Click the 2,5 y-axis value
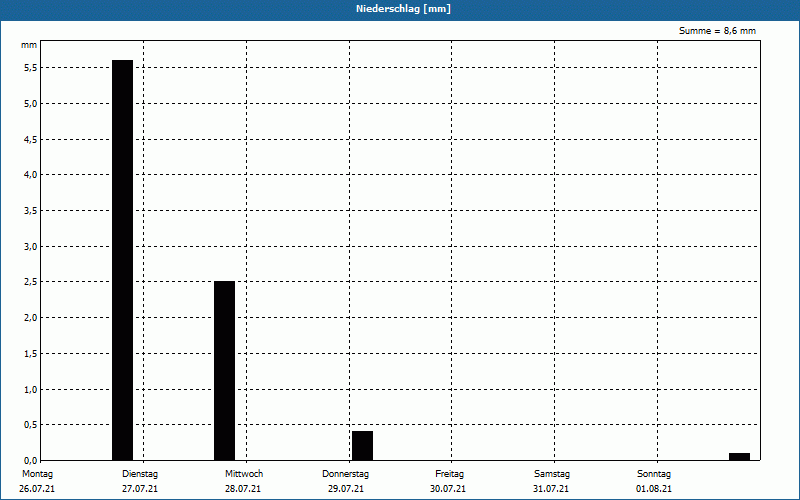This screenshot has width=800, height=500. (31, 282)
